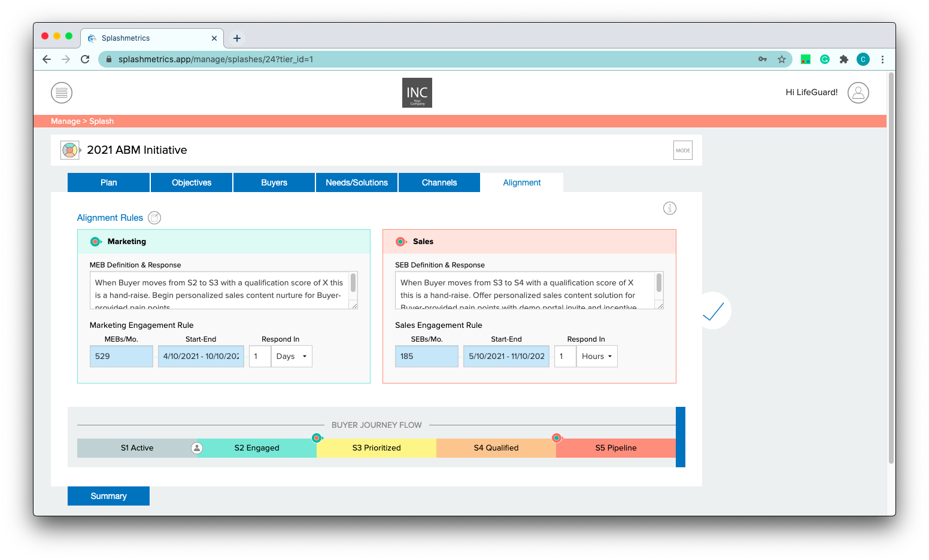Image resolution: width=929 pixels, height=560 pixels.
Task: Click the green square extension icon
Action: click(x=806, y=59)
